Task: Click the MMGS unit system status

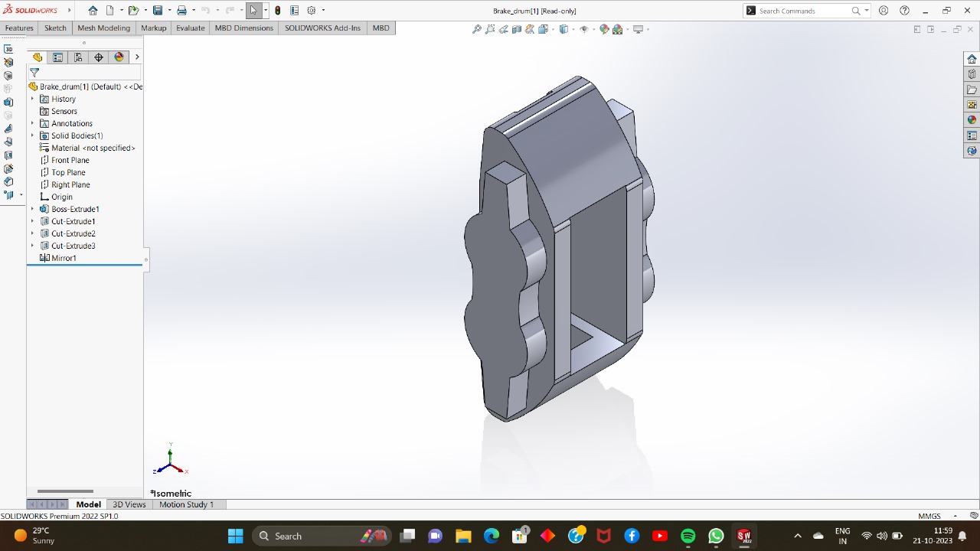Action: tap(929, 517)
